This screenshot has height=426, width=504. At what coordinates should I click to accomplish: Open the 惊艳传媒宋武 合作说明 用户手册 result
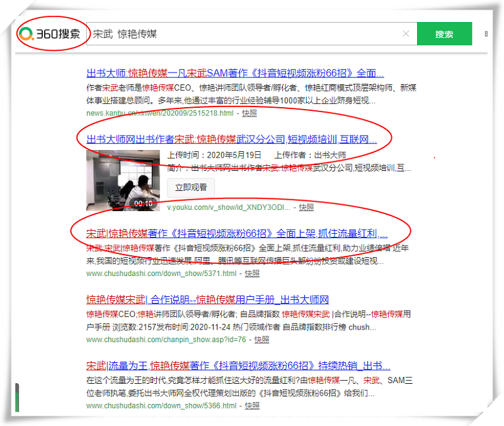click(207, 299)
